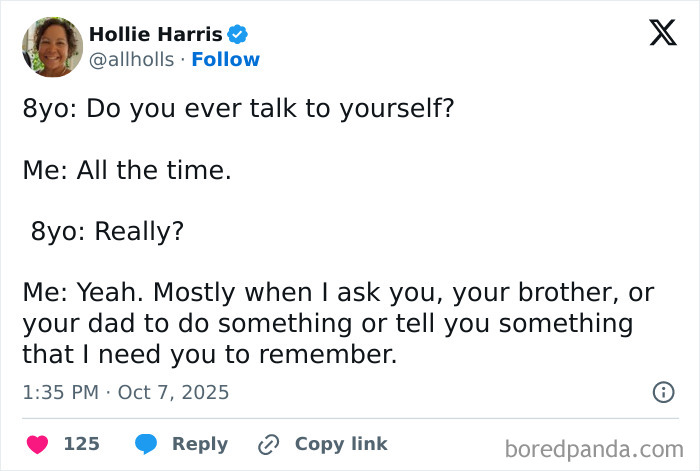The image size is (700, 471).
Task: Open the Hollie Harris display name link
Action: coord(155,34)
